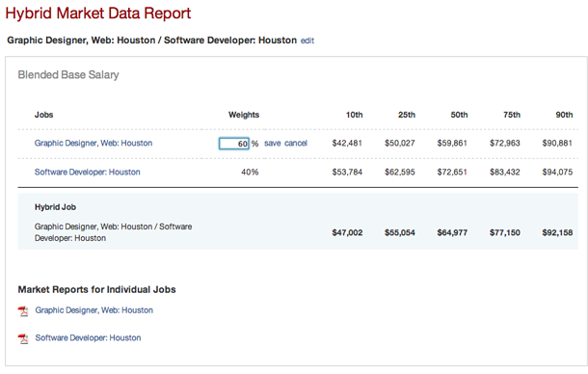Open Software Developer: Houston job link in table
The width and height of the screenshot is (588, 374).
(88, 172)
